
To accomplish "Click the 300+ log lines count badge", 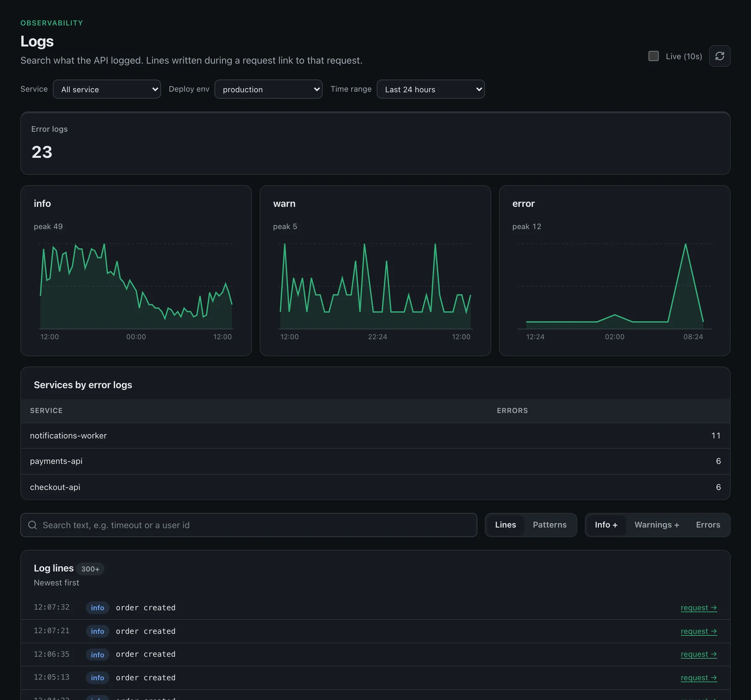I will (90, 569).
